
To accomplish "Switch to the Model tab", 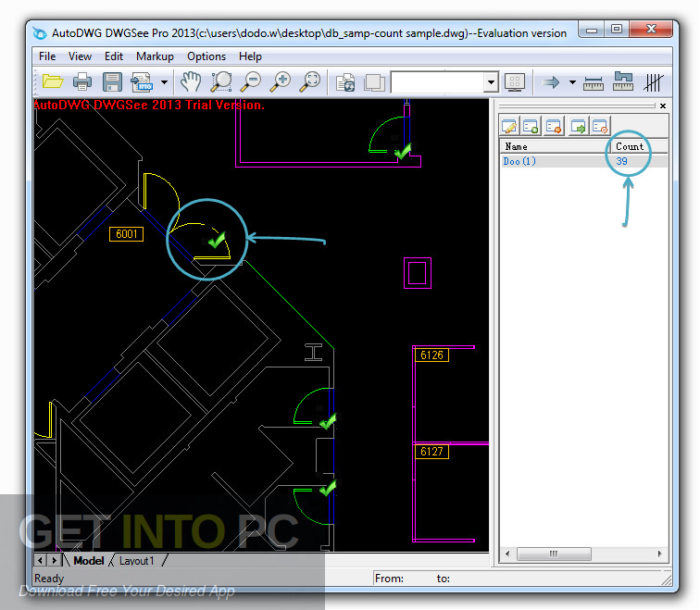I will (x=89, y=560).
